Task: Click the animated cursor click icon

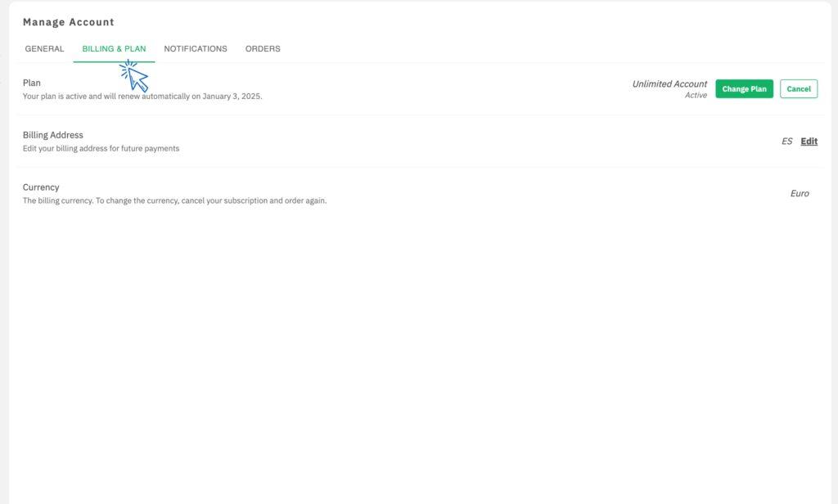Action: [x=134, y=75]
